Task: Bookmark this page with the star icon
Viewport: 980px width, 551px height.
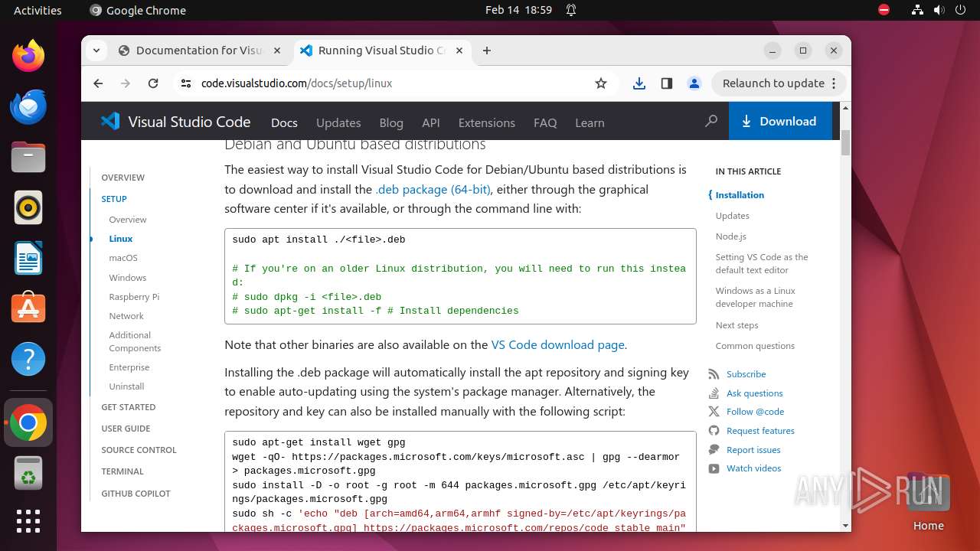Action: coord(601,83)
